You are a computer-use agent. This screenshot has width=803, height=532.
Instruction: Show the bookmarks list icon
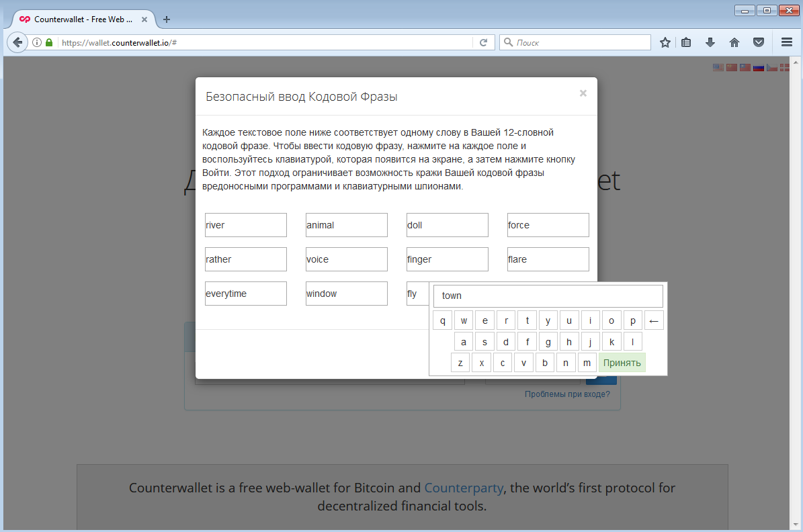pos(686,42)
